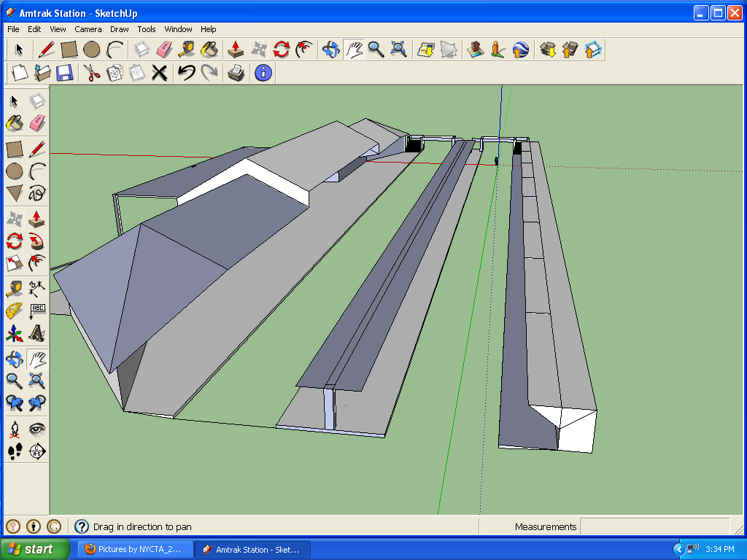Open Model Info with the blue i icon
747x560 pixels.
[x=263, y=73]
